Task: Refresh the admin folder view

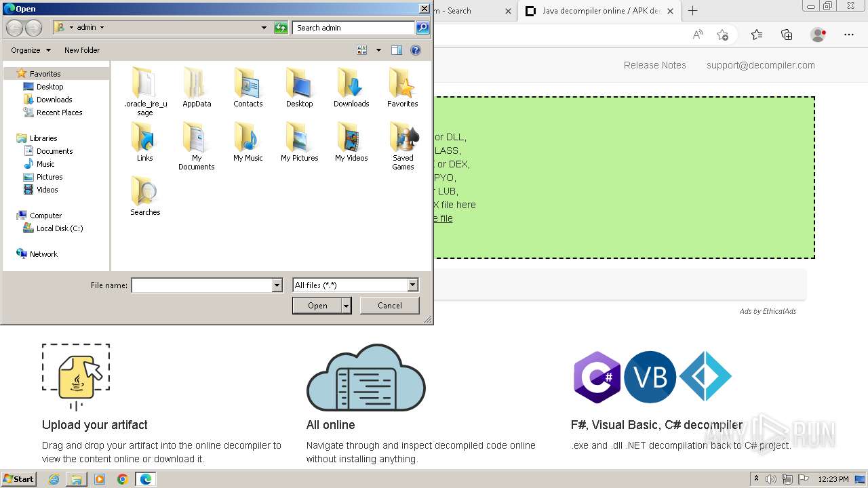Action: 281,28
